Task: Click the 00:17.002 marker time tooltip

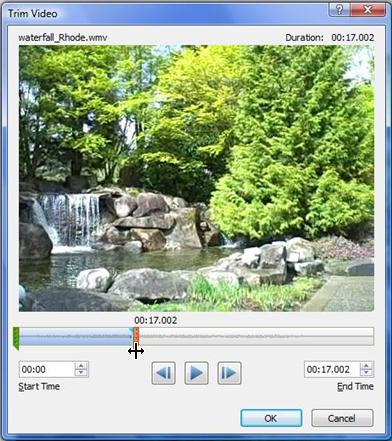Action: [156, 320]
